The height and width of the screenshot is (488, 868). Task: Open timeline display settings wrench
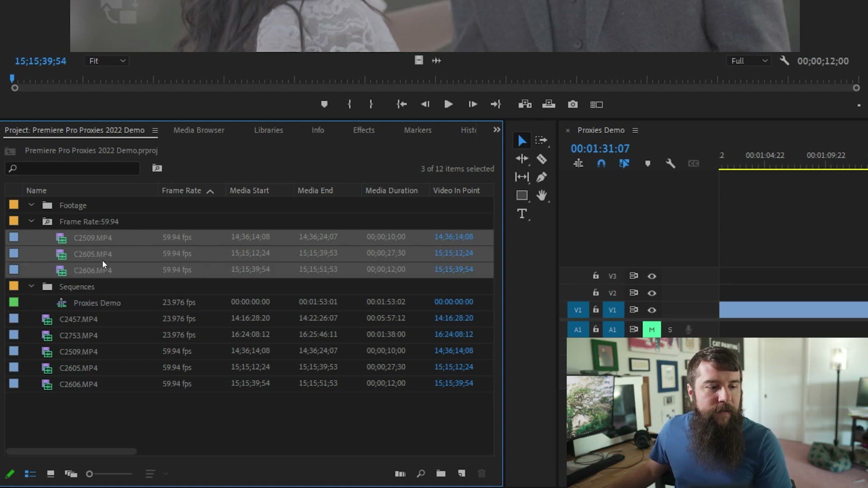670,164
